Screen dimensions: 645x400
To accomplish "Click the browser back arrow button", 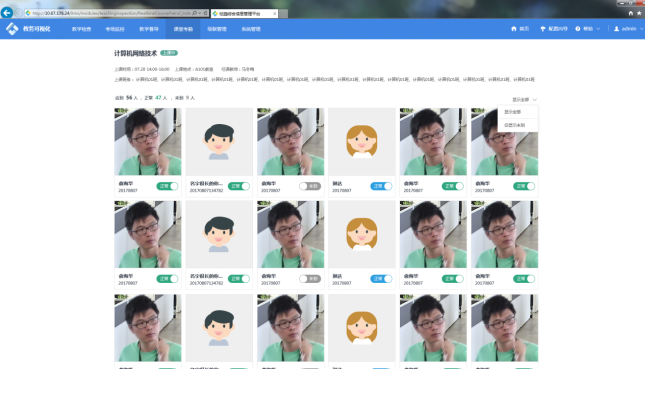I will [x=7, y=13].
